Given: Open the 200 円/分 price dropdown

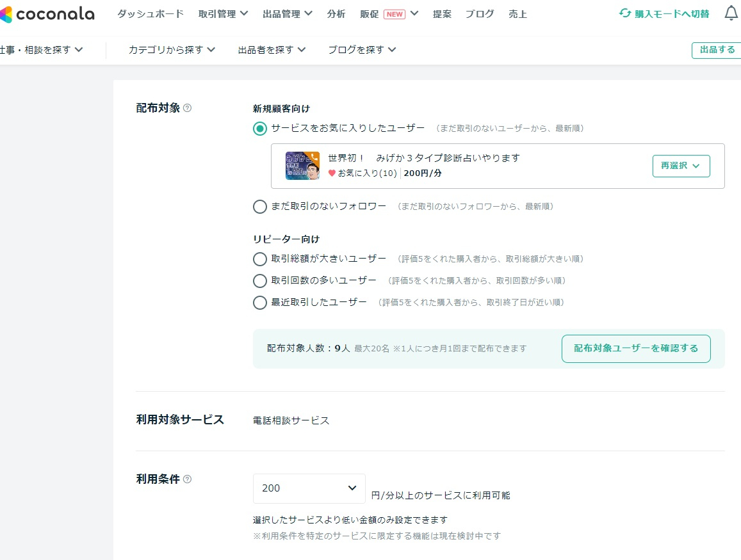Looking at the screenshot, I should 309,488.
